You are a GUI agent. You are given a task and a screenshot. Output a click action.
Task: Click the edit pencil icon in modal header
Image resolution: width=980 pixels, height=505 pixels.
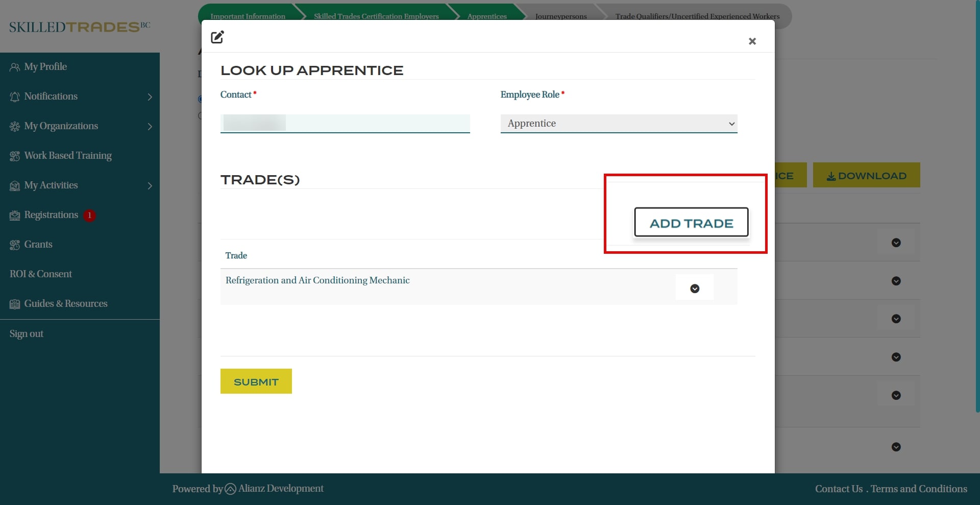[217, 37]
